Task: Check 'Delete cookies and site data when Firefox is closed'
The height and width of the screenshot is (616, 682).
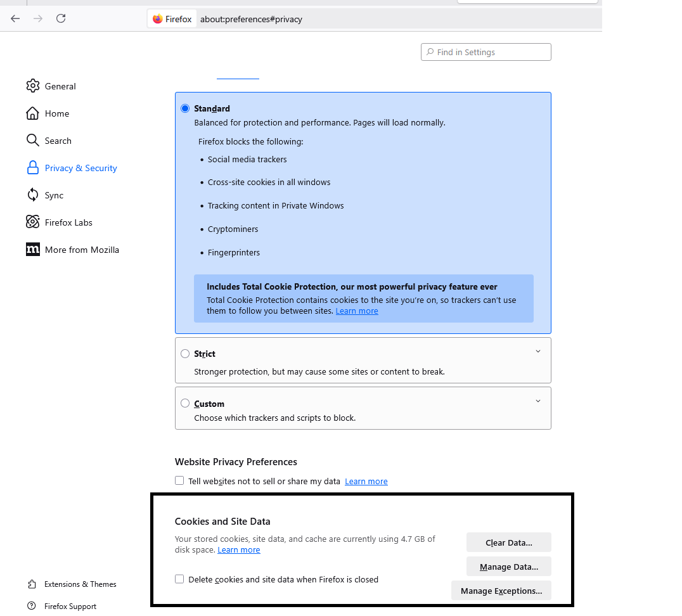Action: (179, 579)
